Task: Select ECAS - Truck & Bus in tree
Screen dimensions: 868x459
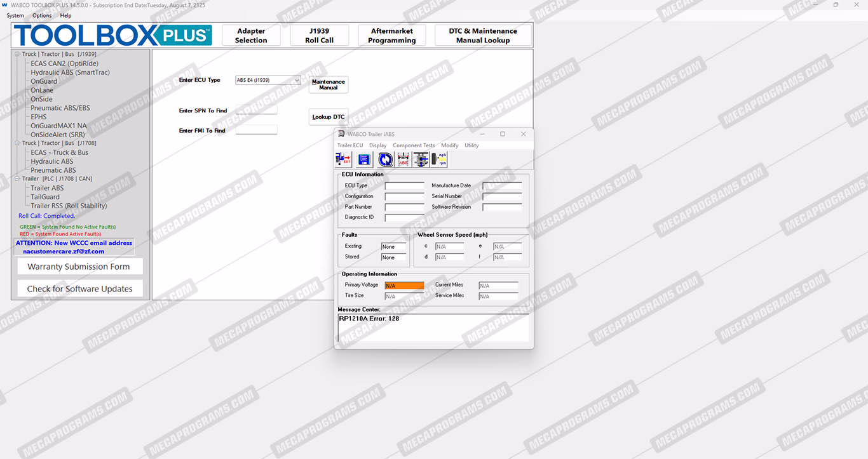Action: tap(59, 152)
